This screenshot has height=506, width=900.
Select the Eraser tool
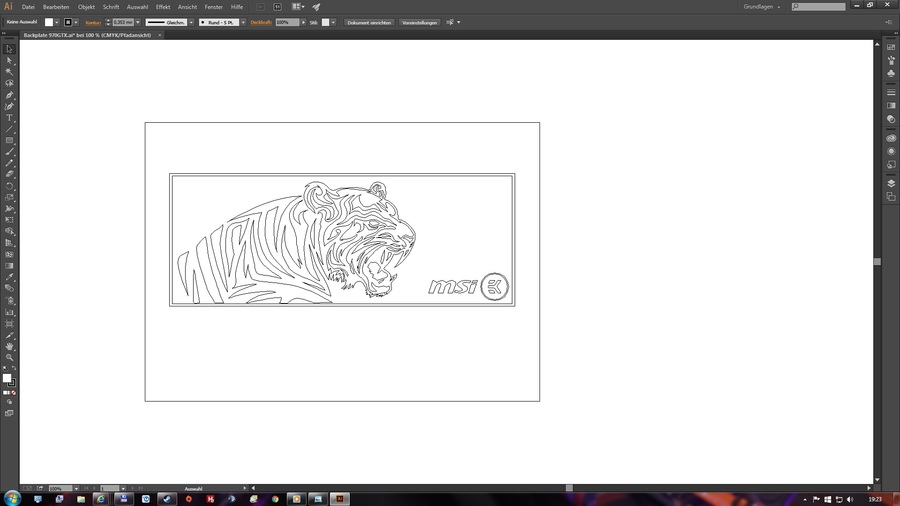9,174
